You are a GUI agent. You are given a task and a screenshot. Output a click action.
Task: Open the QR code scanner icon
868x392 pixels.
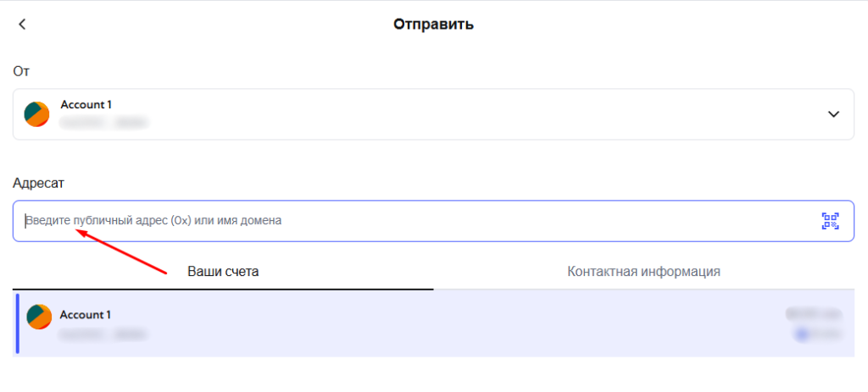pyautogui.click(x=830, y=221)
